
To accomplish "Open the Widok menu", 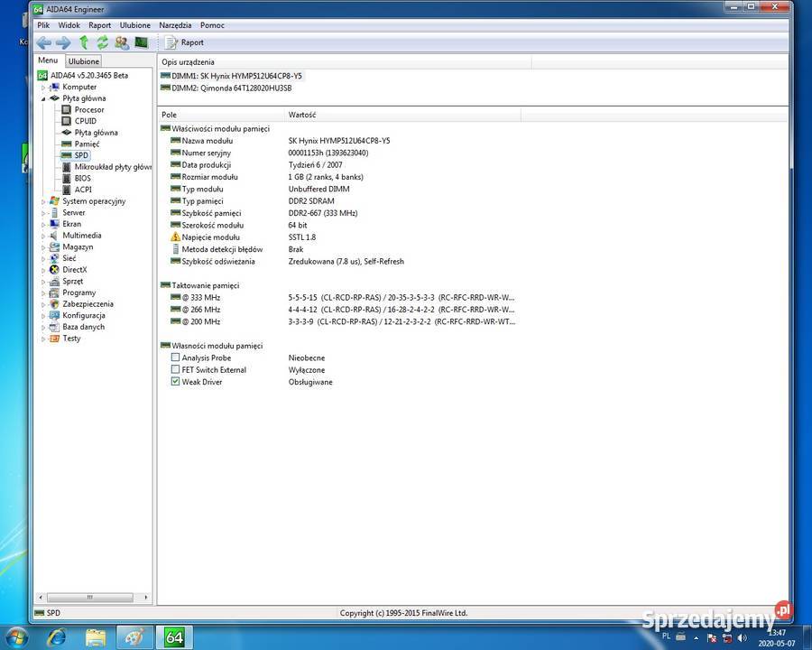I will 69,25.
